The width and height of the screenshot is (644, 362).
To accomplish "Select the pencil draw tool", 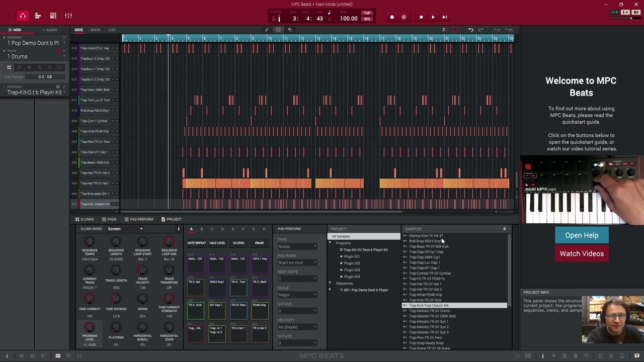I will click(x=267, y=30).
